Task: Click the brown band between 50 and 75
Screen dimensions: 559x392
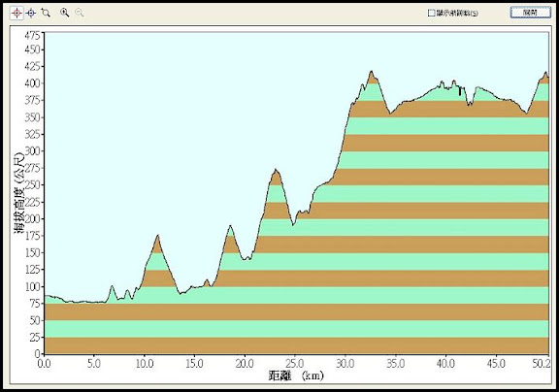Action: 297,311
